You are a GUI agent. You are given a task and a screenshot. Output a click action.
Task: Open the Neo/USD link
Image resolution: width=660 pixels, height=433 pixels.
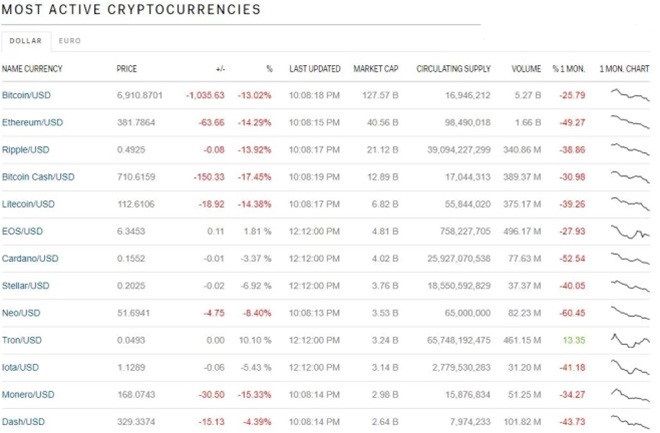point(21,313)
